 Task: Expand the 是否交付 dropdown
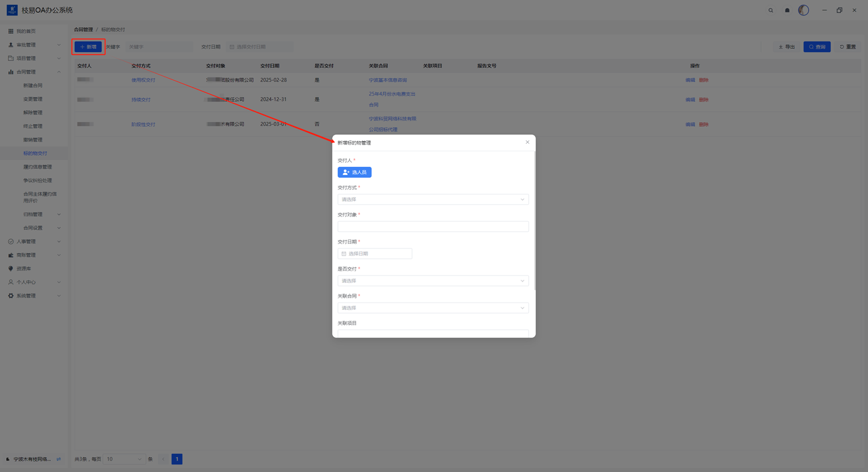(433, 281)
